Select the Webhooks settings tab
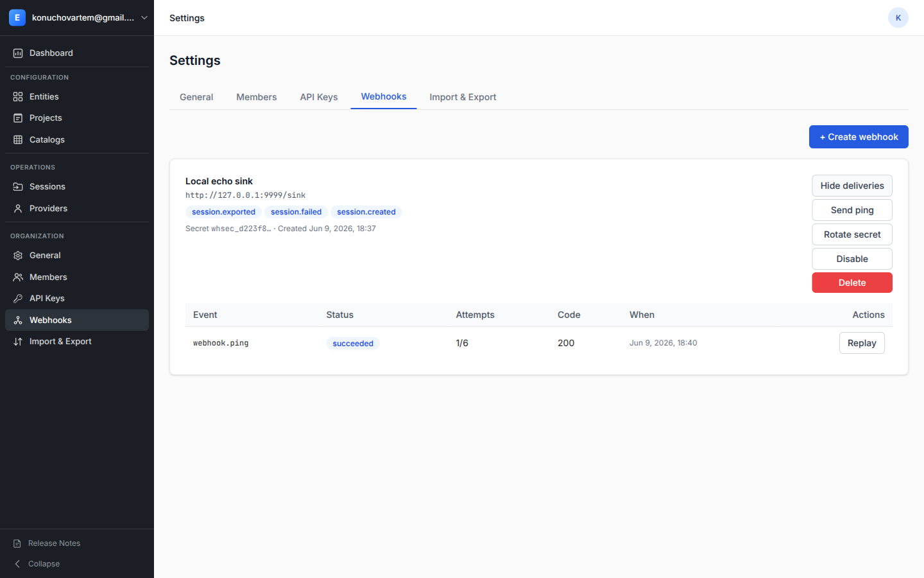The width and height of the screenshot is (924, 578). click(384, 97)
